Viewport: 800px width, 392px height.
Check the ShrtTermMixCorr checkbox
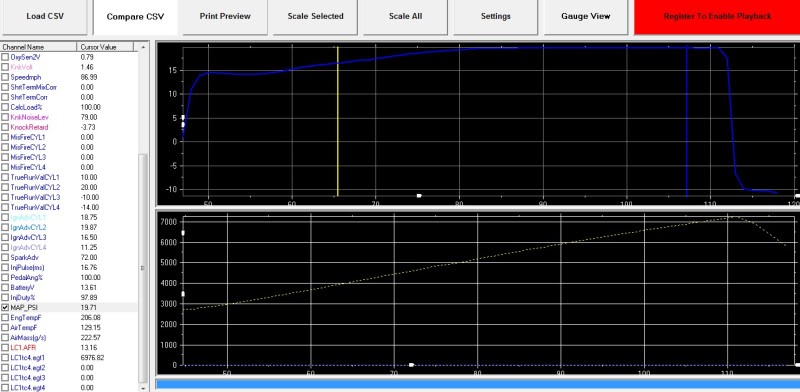pyautogui.click(x=5, y=87)
